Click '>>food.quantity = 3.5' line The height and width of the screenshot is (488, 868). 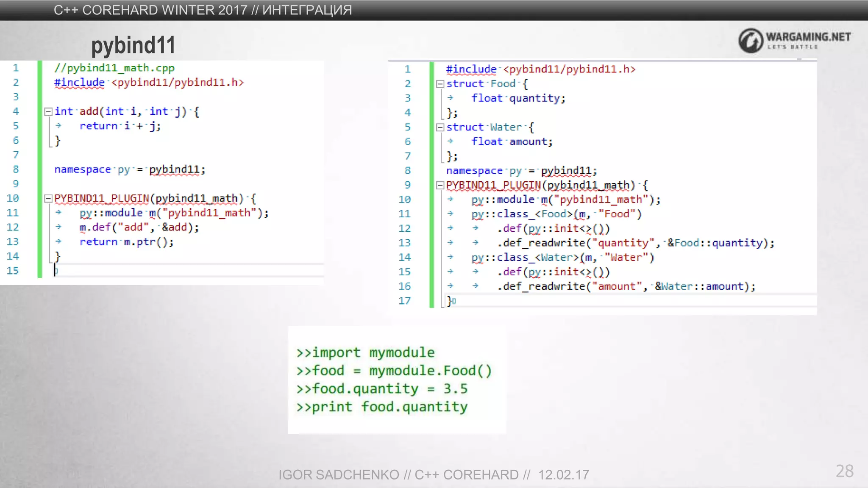pos(382,388)
